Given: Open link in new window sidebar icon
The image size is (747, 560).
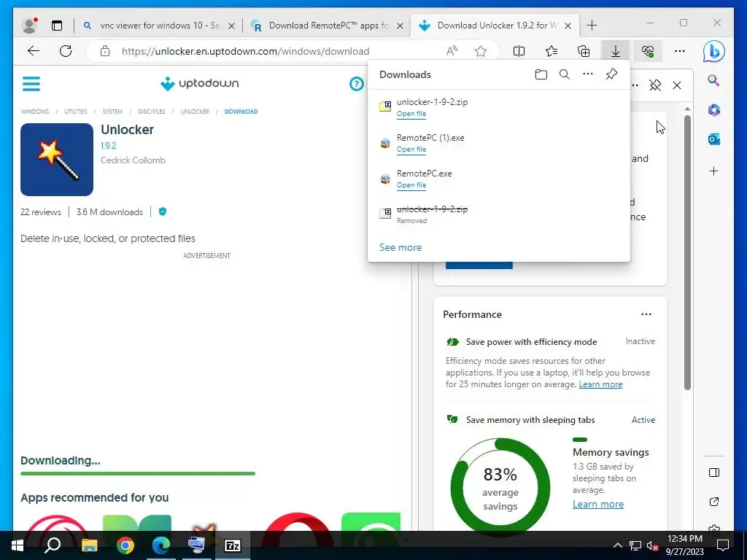Looking at the screenshot, I should [713, 502].
